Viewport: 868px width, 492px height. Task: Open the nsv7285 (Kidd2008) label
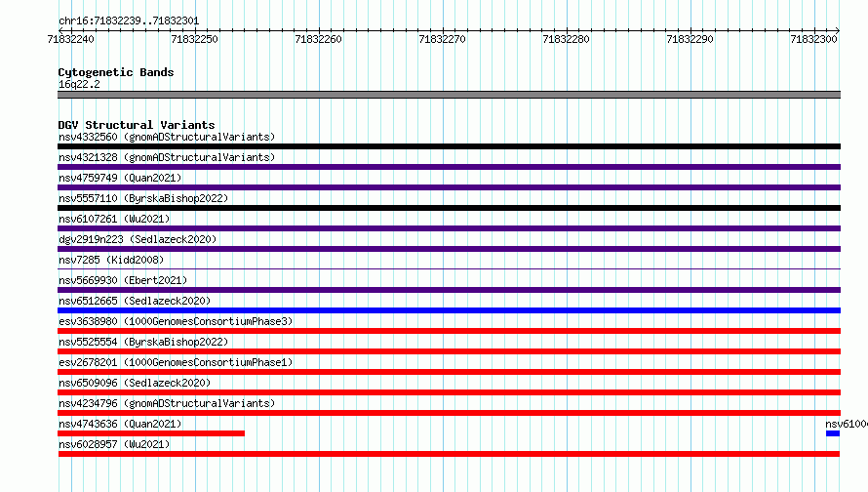[x=111, y=260]
